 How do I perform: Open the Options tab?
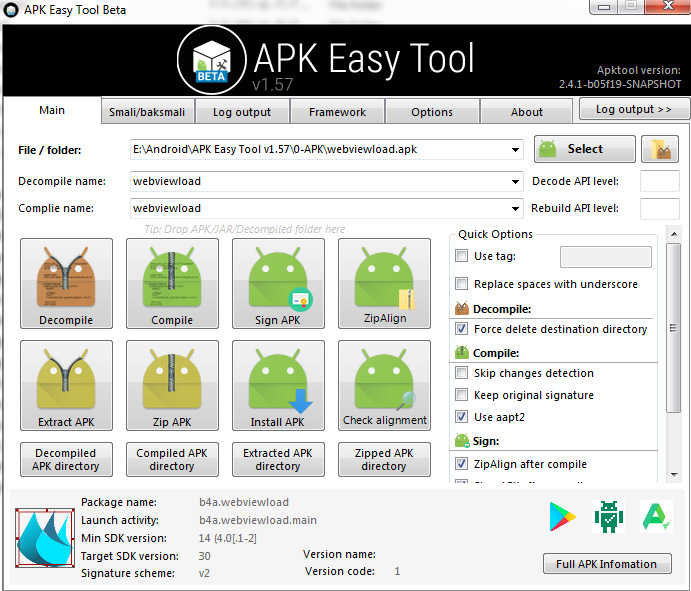point(432,112)
